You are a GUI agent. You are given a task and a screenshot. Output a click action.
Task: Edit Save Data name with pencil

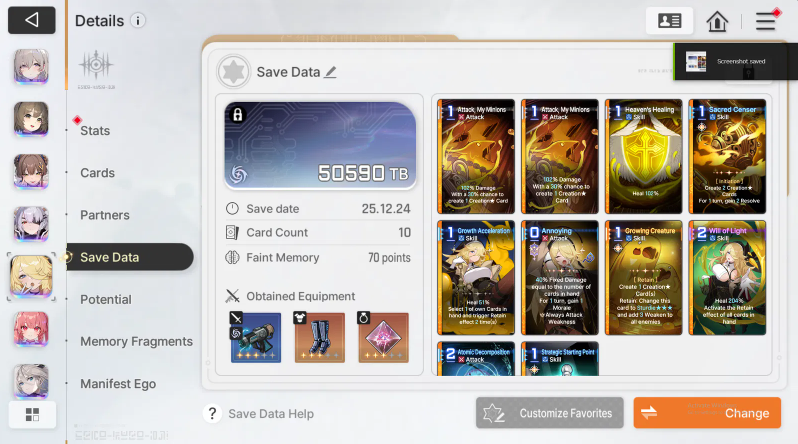330,72
